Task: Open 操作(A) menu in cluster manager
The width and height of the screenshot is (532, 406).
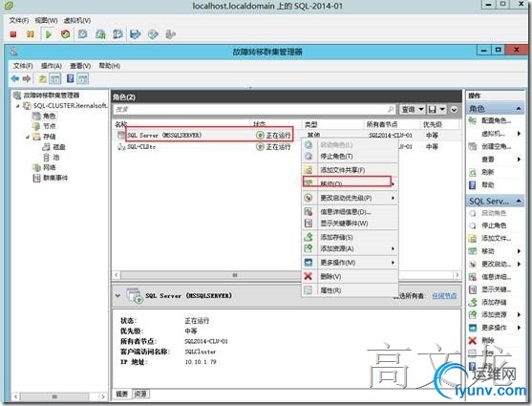Action: click(x=52, y=66)
